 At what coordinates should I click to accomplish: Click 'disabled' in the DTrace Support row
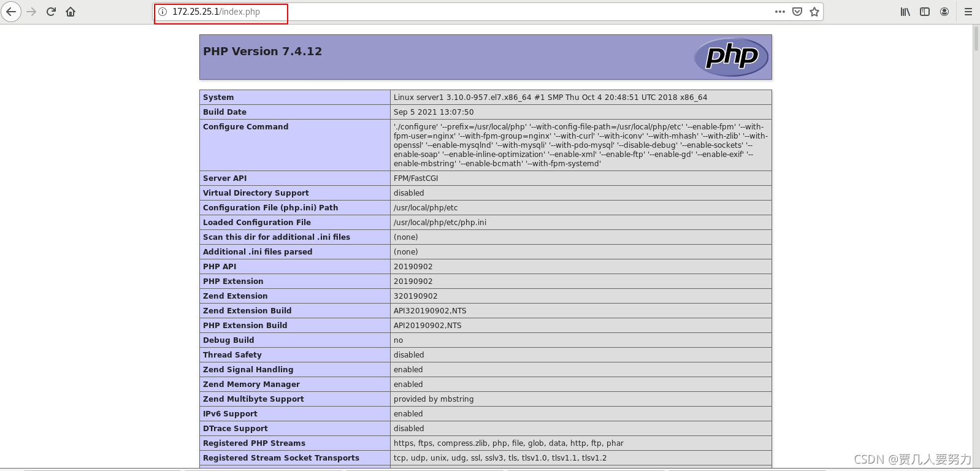409,429
